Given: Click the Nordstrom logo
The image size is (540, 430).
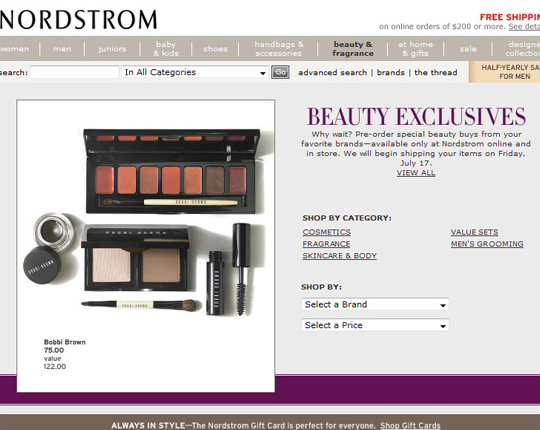Looking at the screenshot, I should coord(79,19).
